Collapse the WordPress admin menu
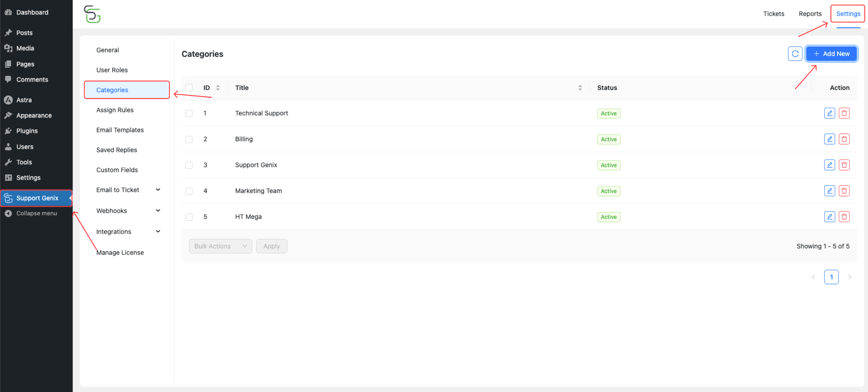The image size is (868, 392). (36, 213)
